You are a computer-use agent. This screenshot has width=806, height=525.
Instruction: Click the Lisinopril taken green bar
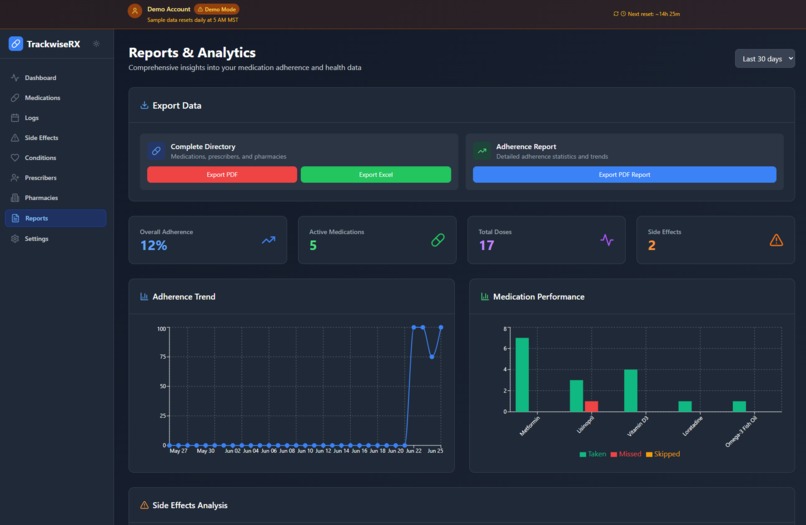(x=576, y=396)
